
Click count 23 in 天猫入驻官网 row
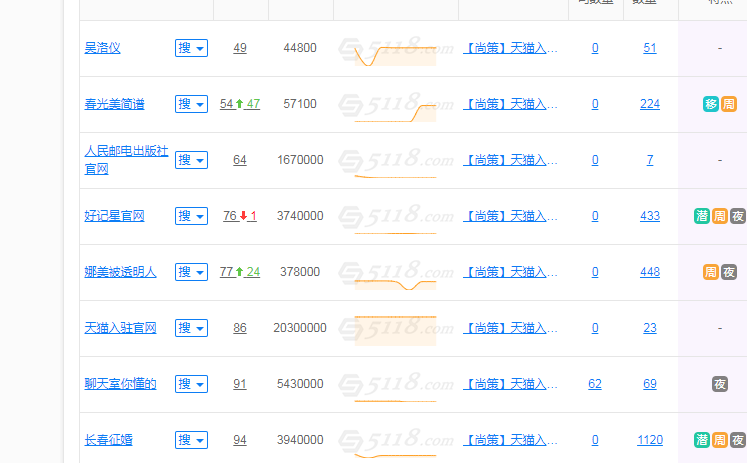point(650,328)
